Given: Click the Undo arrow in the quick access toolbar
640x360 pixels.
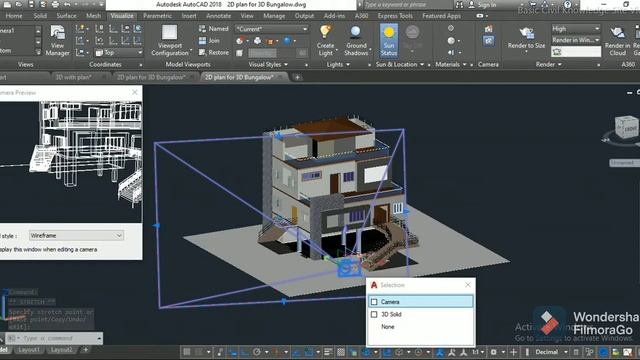Looking at the screenshot, I should 67,4.
